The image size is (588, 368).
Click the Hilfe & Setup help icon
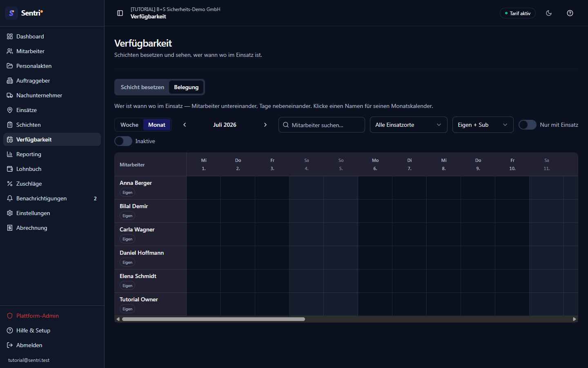coord(10,330)
